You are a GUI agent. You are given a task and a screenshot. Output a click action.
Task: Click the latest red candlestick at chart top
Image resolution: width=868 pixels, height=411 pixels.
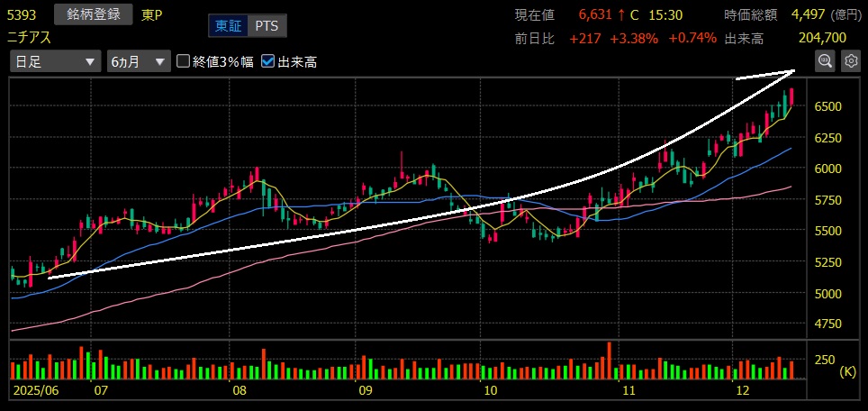click(791, 99)
